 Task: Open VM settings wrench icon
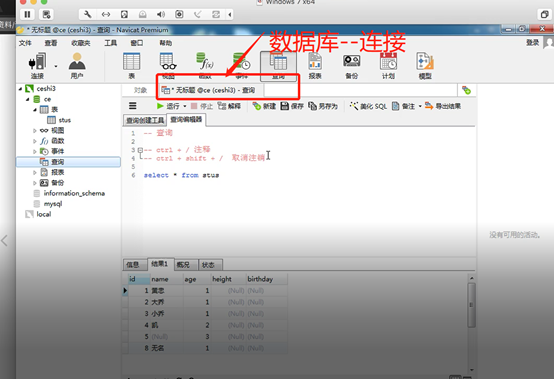click(87, 14)
